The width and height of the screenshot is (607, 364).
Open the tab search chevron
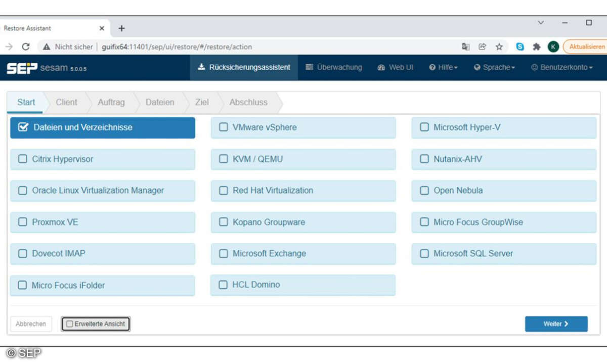coord(541,23)
